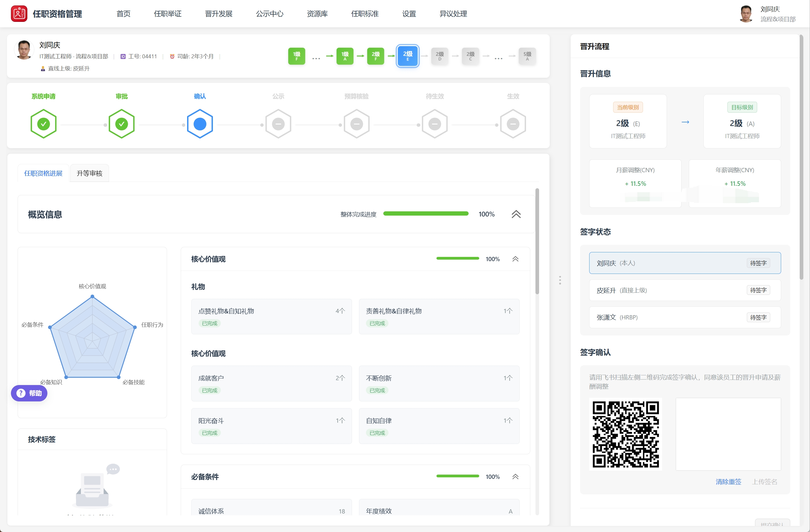Collapse the 必备条件 section chevron
This screenshot has height=532, width=810.
click(x=515, y=476)
